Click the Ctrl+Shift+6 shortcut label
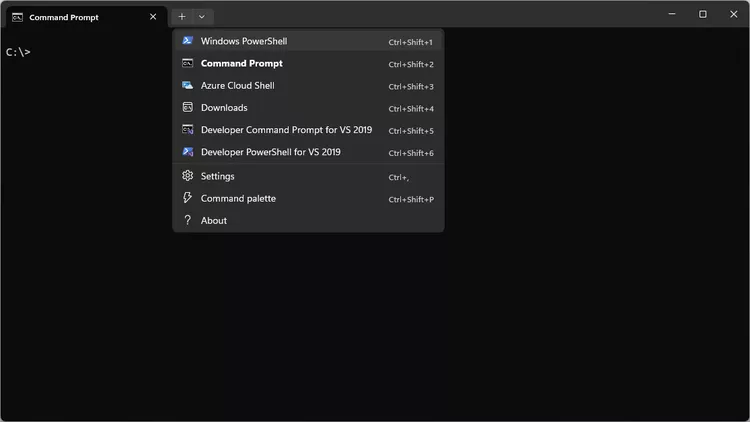750x422 pixels. tap(411, 153)
